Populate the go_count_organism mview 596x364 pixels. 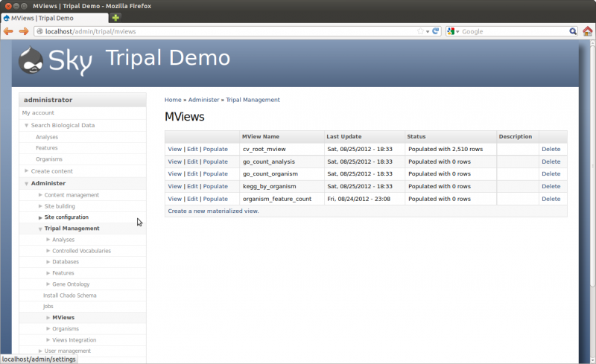(215, 173)
